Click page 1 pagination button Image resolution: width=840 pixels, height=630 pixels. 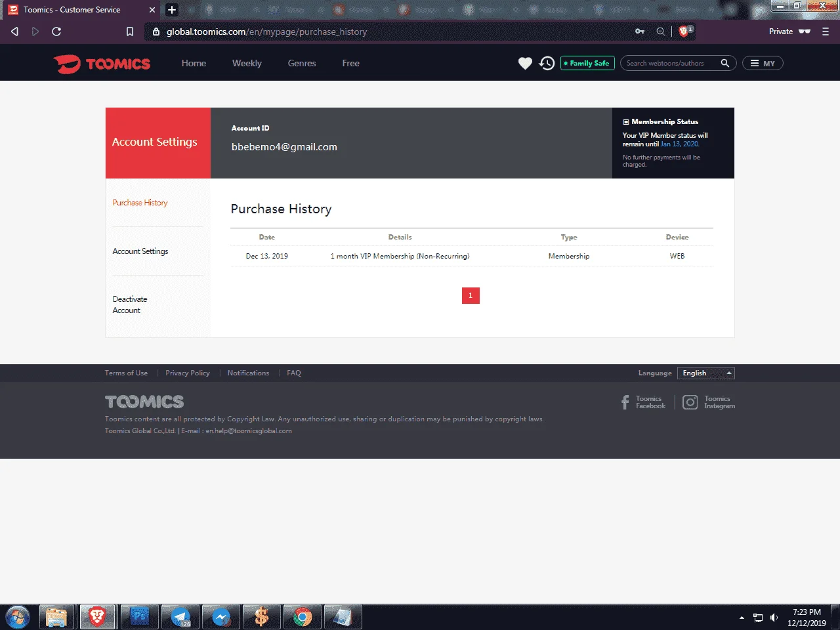pos(471,295)
